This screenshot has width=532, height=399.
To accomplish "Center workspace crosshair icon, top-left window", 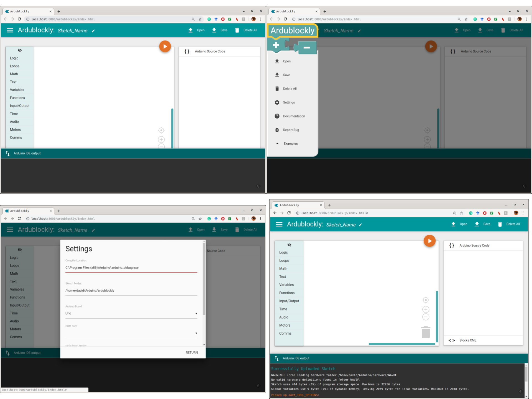I will tap(161, 130).
